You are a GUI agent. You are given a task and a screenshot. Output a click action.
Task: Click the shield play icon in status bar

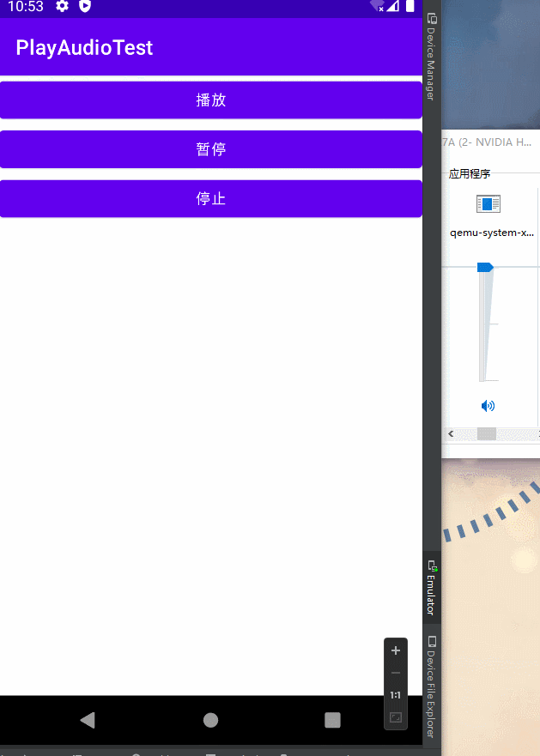(x=85, y=6)
